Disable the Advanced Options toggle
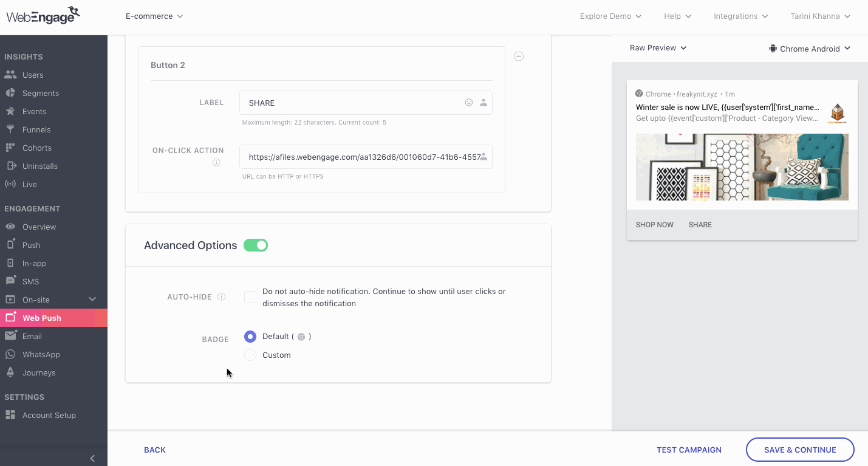The image size is (868, 466). click(x=255, y=245)
